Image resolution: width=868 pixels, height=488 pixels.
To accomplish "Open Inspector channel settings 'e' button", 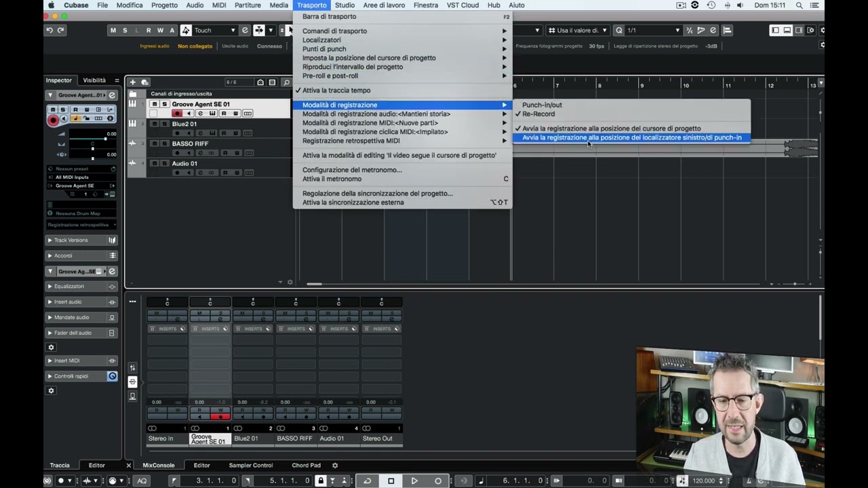I will tap(112, 95).
